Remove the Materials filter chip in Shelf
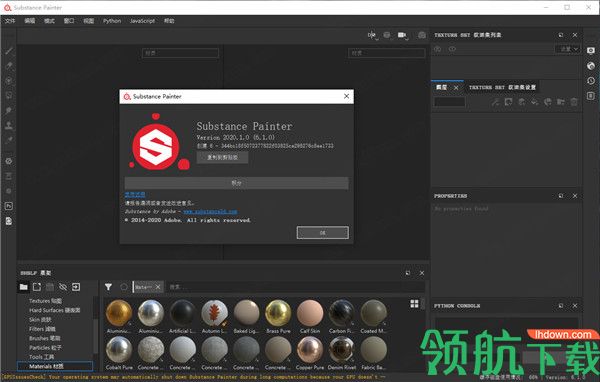 point(158,287)
